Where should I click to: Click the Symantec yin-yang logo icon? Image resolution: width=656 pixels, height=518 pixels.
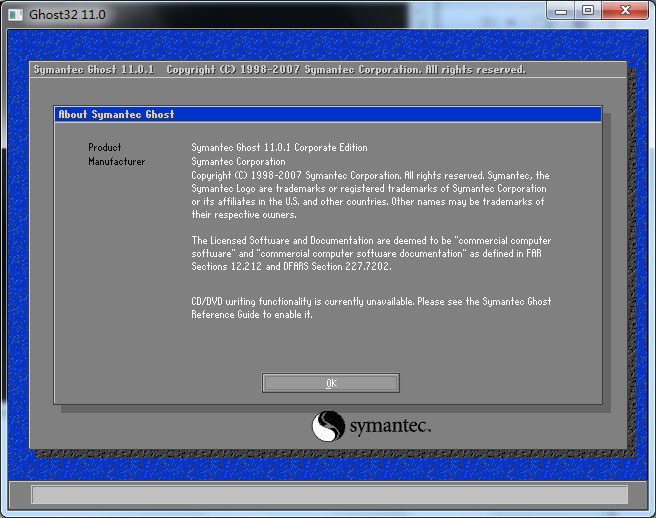pos(328,427)
